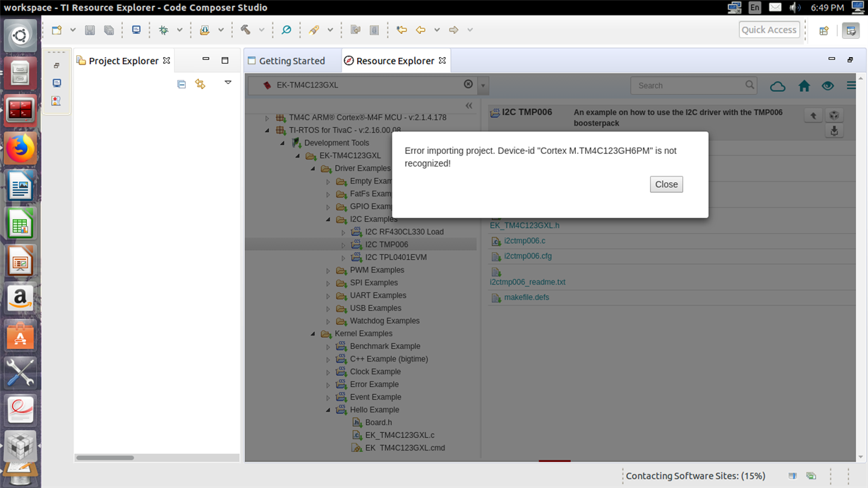This screenshot has width=868, height=488.
Task: Go to Resource Explorer home
Action: coord(804,86)
